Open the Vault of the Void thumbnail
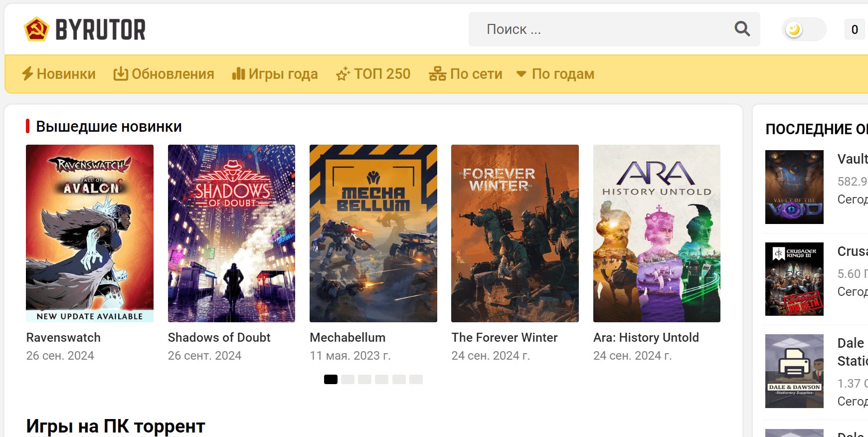The image size is (868, 437). click(794, 187)
